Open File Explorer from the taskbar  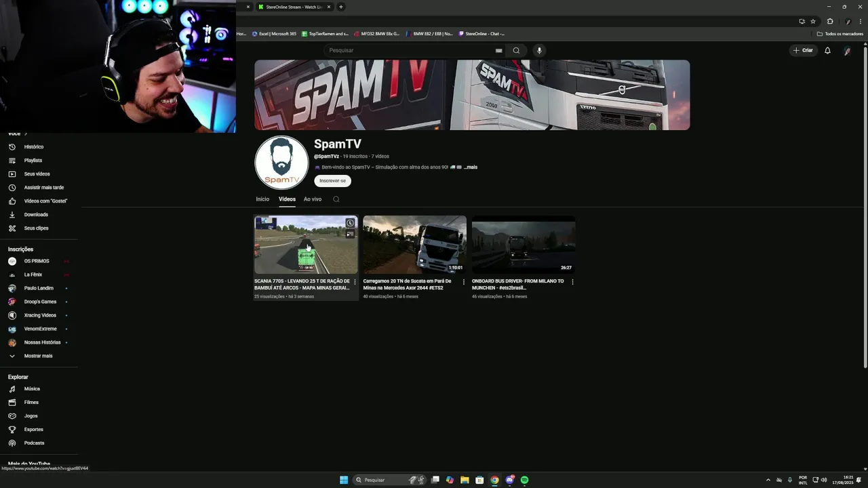[465, 480]
